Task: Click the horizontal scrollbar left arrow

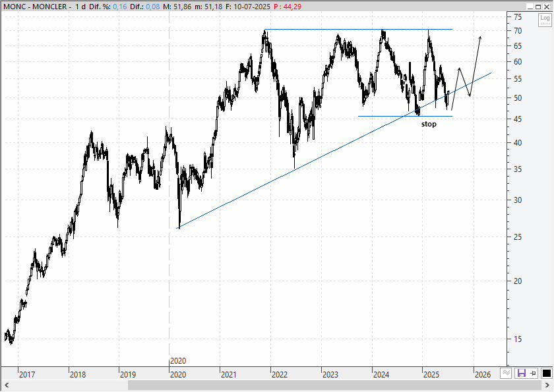Action: tap(7, 385)
